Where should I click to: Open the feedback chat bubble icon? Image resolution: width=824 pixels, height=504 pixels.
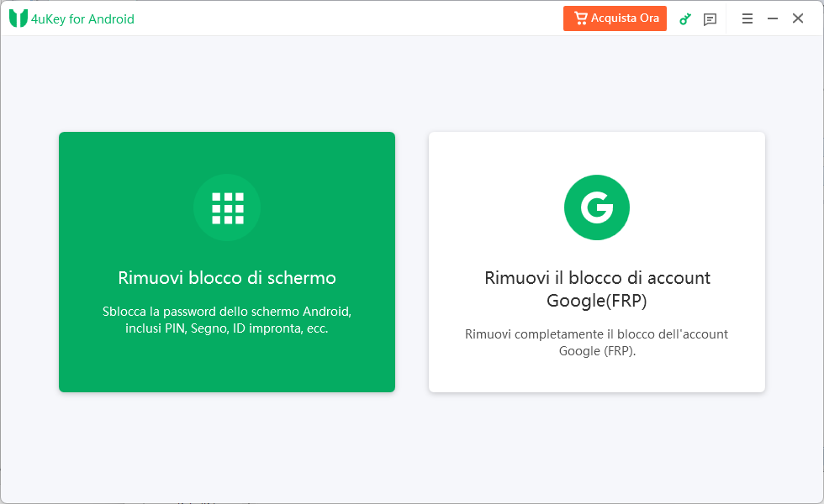click(710, 19)
